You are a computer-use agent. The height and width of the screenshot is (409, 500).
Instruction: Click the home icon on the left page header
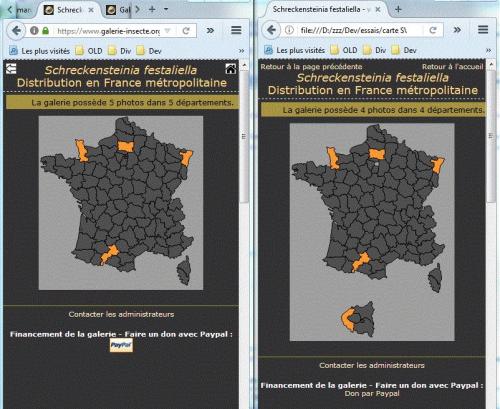(231, 69)
